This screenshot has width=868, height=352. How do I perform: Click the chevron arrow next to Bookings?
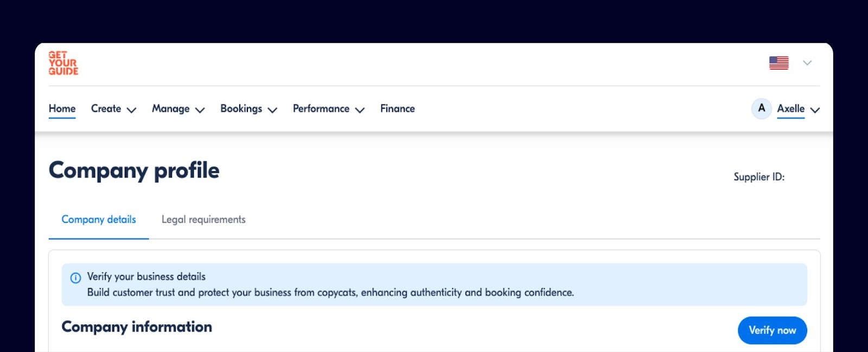[272, 110]
